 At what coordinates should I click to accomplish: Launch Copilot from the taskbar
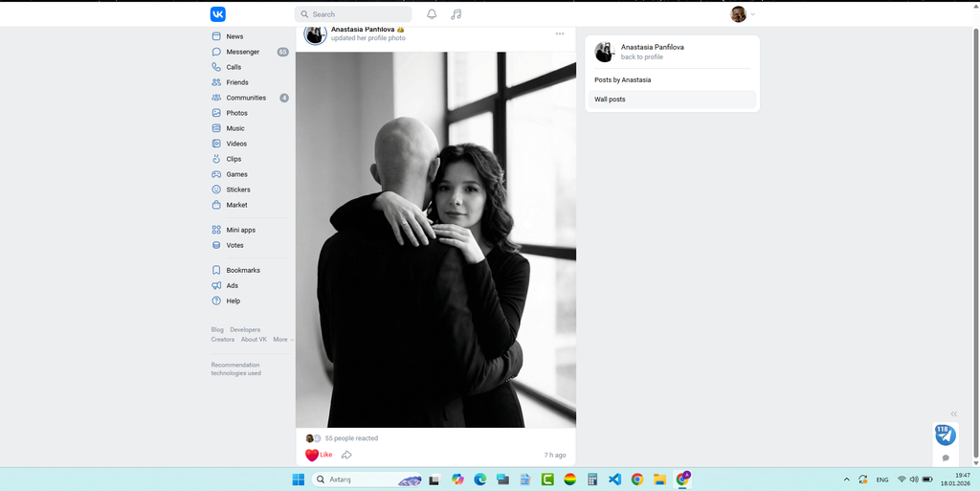tap(457, 480)
